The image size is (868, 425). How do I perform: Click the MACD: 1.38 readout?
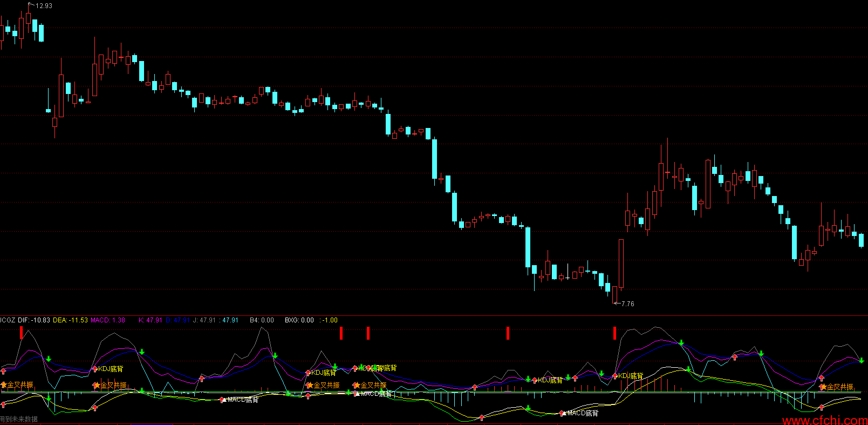[108, 320]
